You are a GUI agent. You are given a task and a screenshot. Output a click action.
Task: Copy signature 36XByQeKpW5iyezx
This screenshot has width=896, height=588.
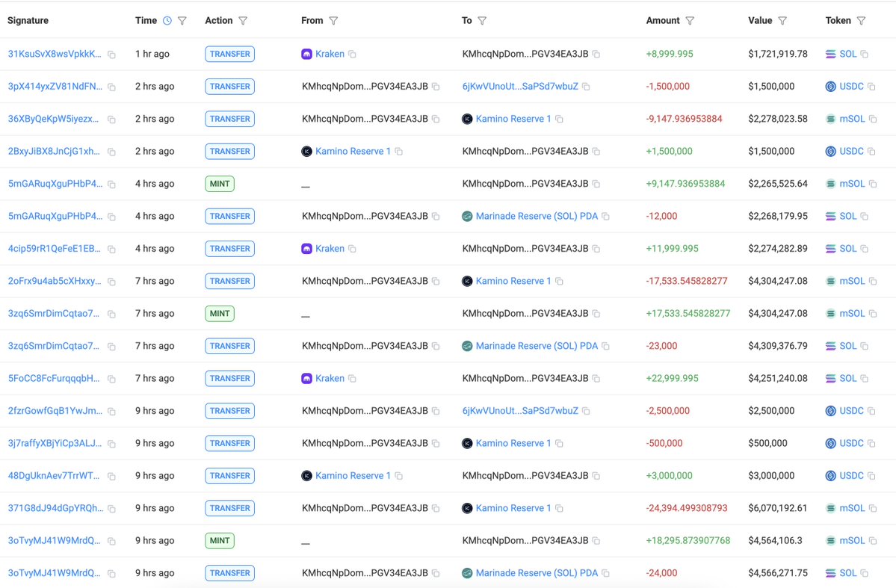pos(111,120)
